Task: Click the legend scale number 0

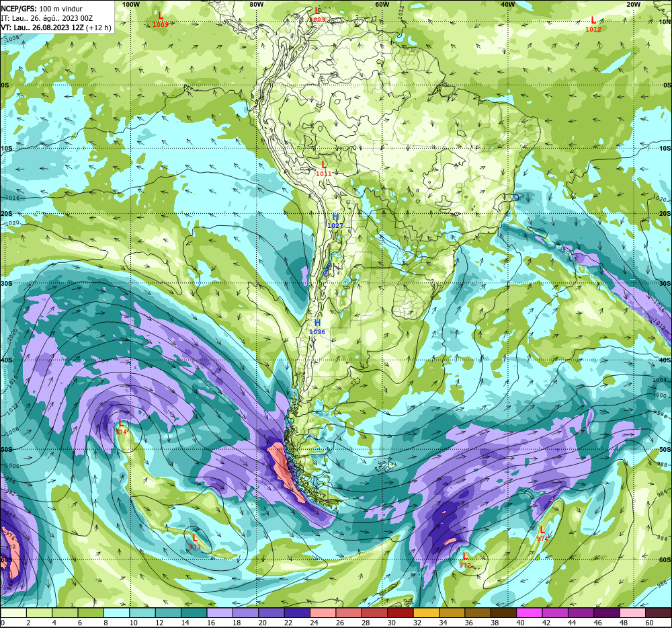Action: [x=3, y=623]
